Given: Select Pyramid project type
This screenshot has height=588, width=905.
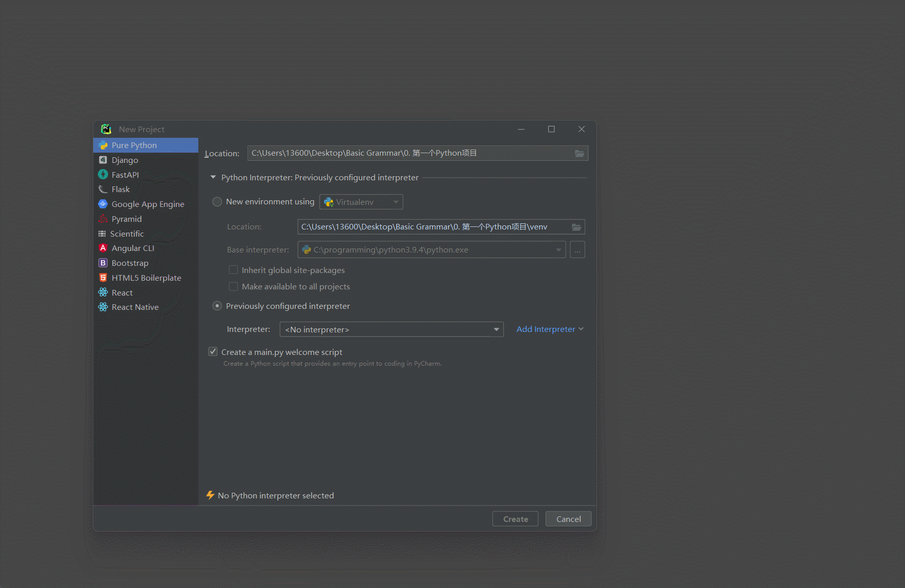Looking at the screenshot, I should tap(146, 219).
